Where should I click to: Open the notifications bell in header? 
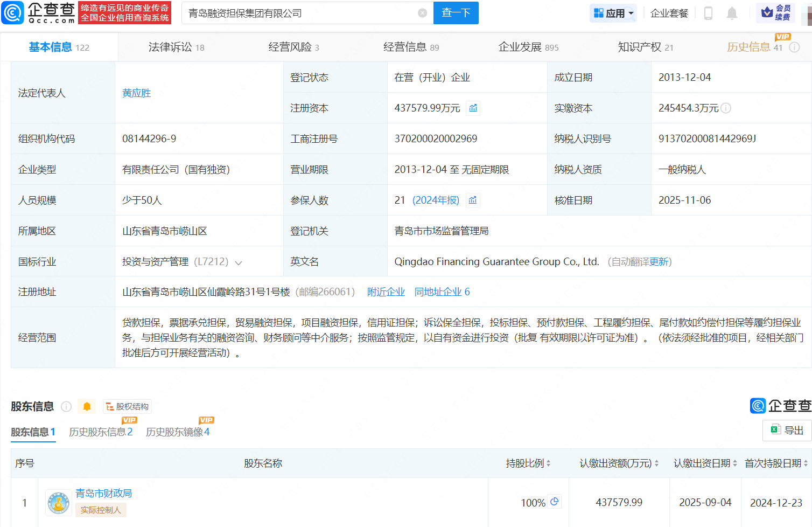point(732,13)
